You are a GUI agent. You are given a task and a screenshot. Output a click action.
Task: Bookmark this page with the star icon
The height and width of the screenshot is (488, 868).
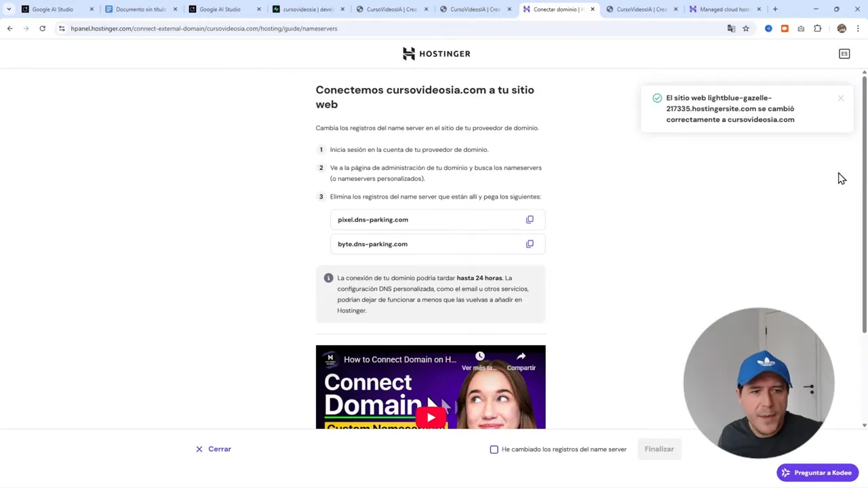pos(746,28)
